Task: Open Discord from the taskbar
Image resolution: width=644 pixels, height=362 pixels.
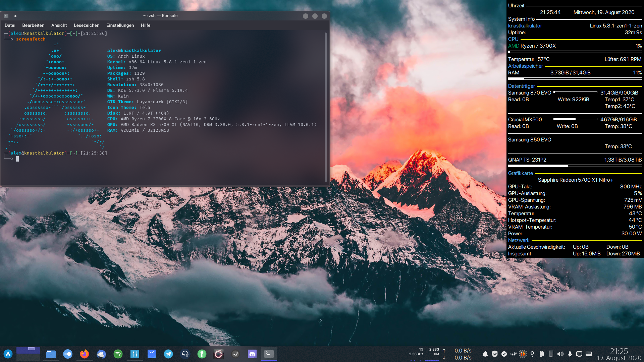Action: point(253,354)
